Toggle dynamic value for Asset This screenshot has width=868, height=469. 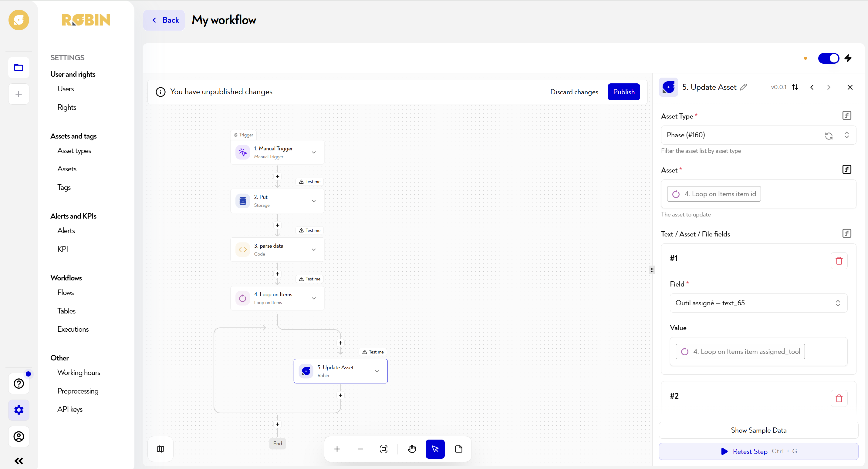click(847, 169)
